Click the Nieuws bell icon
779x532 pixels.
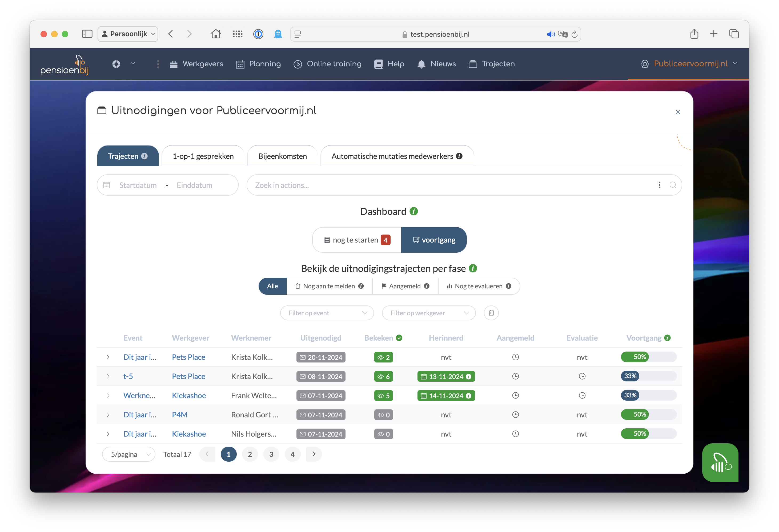coord(421,64)
